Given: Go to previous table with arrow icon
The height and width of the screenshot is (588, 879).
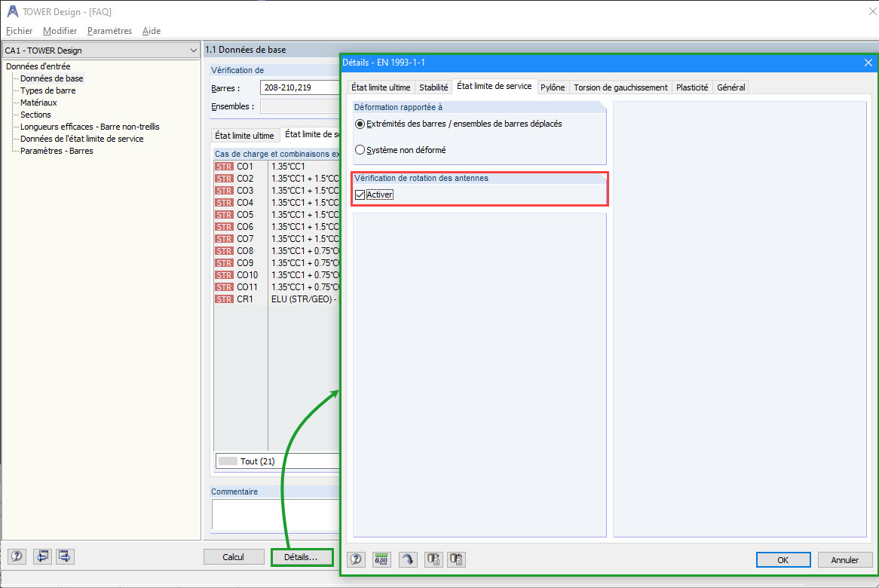Looking at the screenshot, I should tap(42, 556).
